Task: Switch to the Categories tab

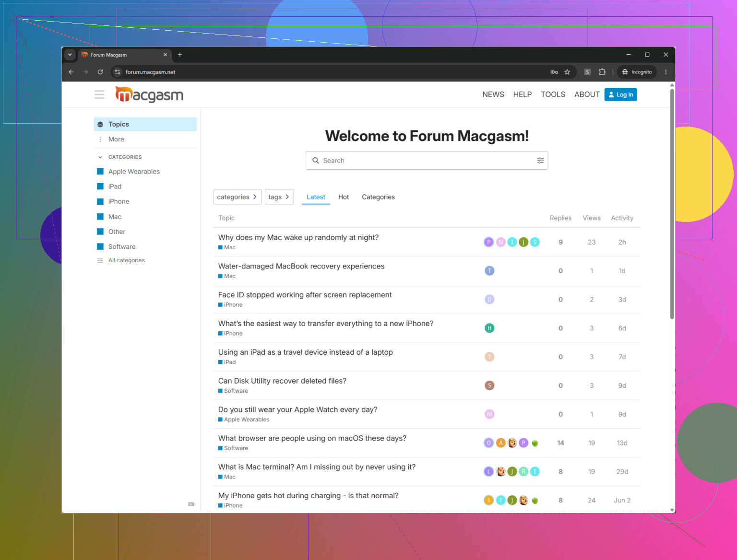Action: pyautogui.click(x=378, y=197)
